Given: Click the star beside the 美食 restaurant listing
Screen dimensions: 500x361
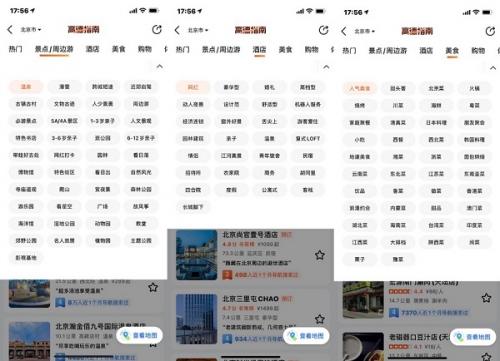Looking at the screenshot, I should coord(486,298).
